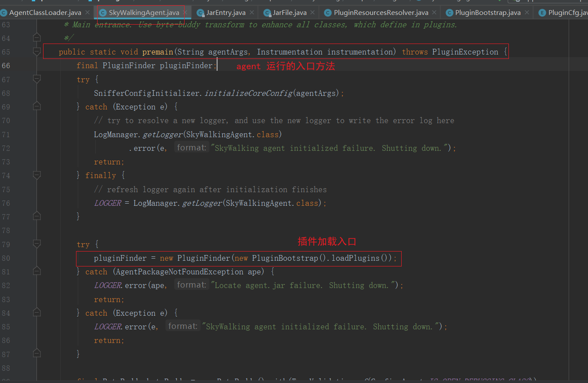Collapse the finally block fold on line 74
588x383 pixels.
tap(36, 175)
